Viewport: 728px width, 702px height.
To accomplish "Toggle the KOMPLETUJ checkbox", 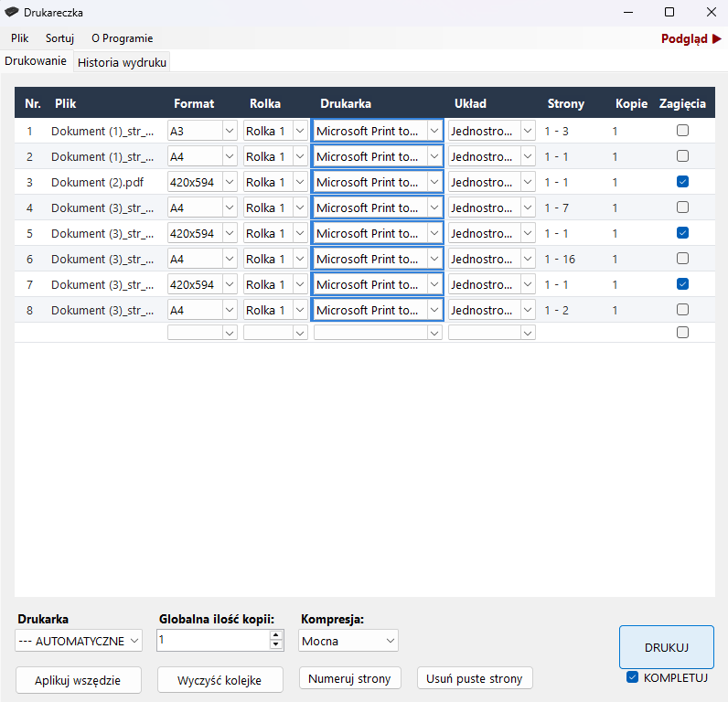I will click(x=632, y=677).
